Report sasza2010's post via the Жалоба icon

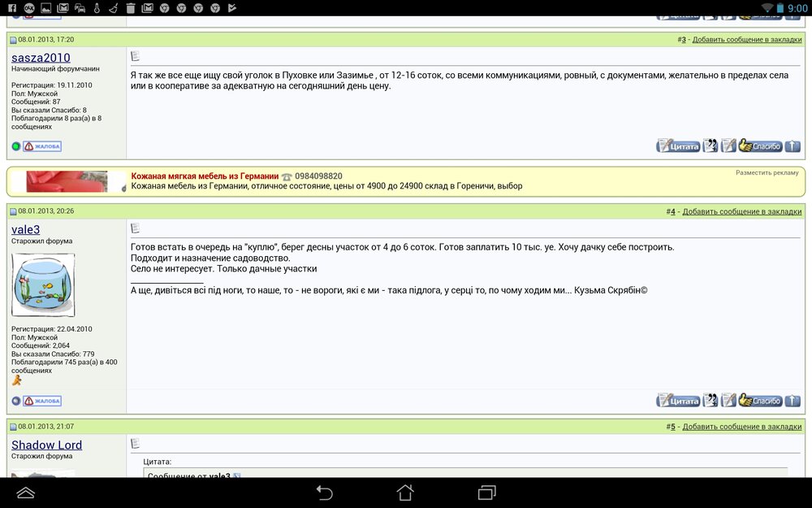pyautogui.click(x=42, y=146)
